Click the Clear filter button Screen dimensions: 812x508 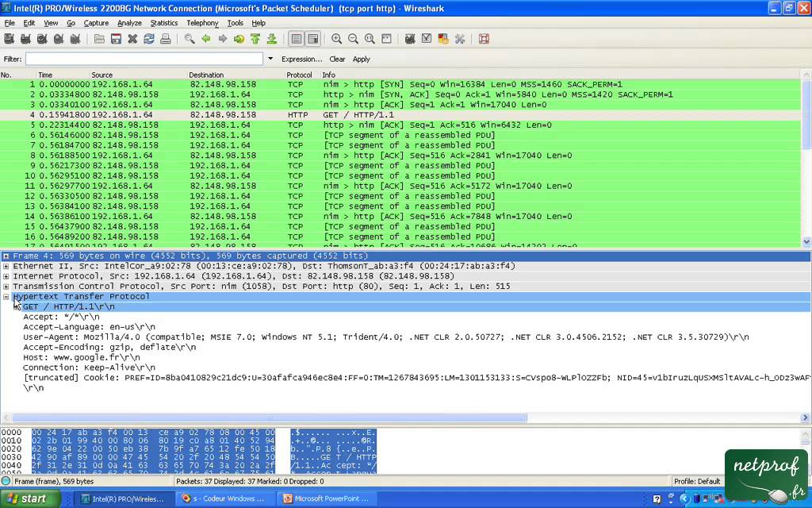pos(337,59)
